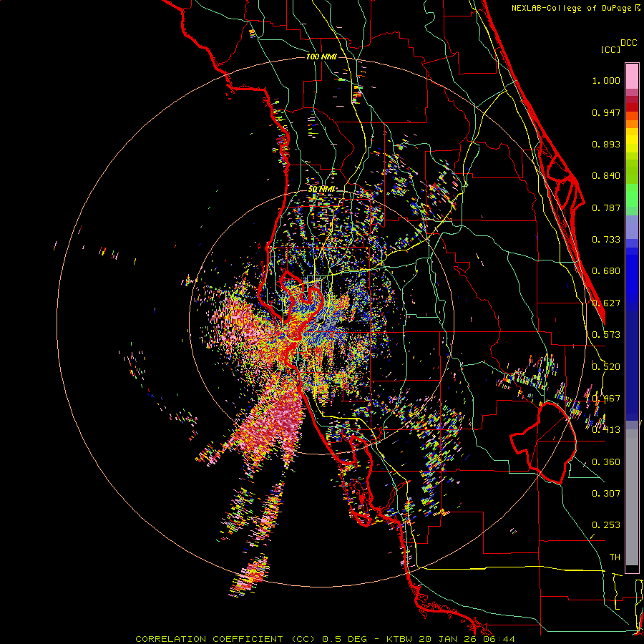Pick the pink color segment beside 1.000
This screenshot has height=644, width=644.
click(x=632, y=76)
